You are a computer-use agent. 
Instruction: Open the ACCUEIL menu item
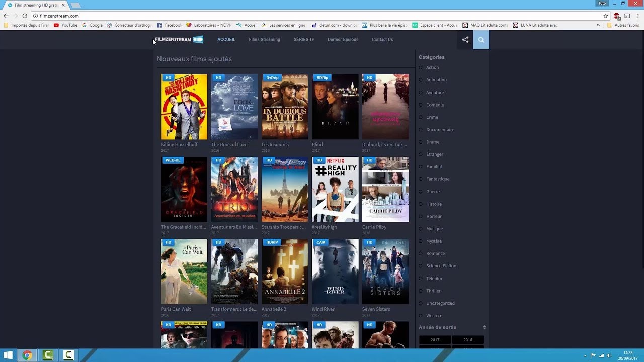(x=226, y=39)
